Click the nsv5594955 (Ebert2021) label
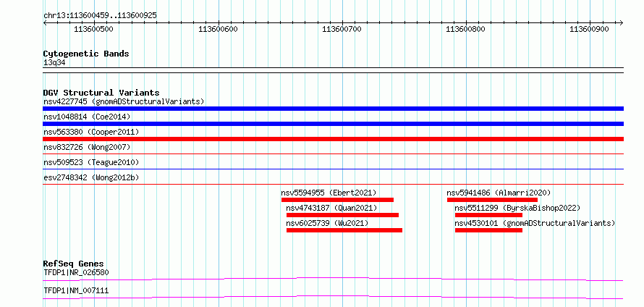 pyautogui.click(x=329, y=193)
